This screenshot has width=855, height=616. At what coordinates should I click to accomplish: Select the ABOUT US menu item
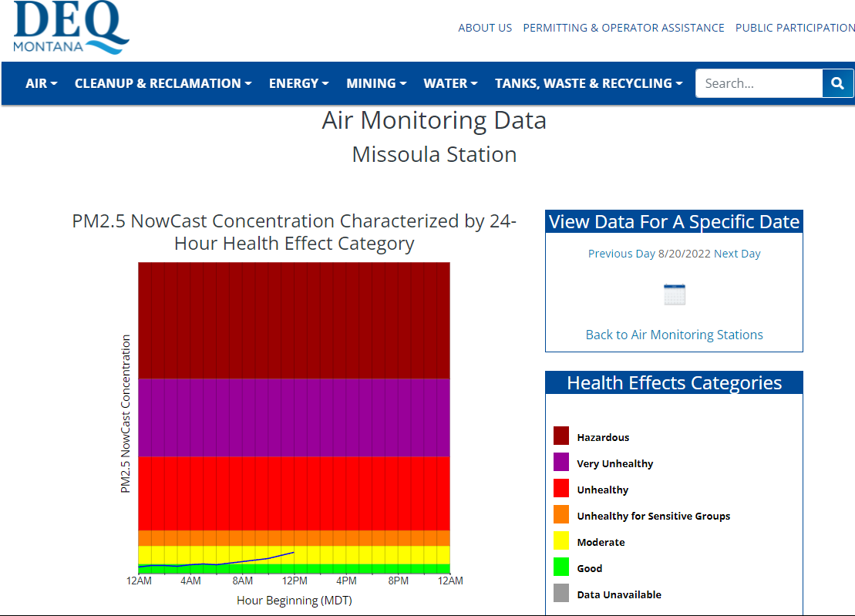pos(485,28)
